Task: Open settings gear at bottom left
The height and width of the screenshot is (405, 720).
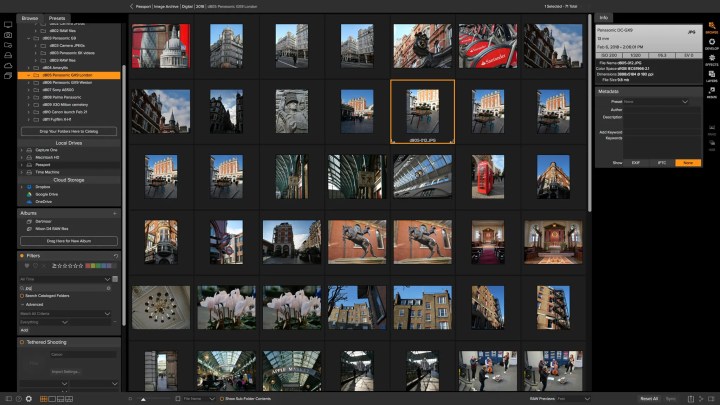Action: (28, 399)
